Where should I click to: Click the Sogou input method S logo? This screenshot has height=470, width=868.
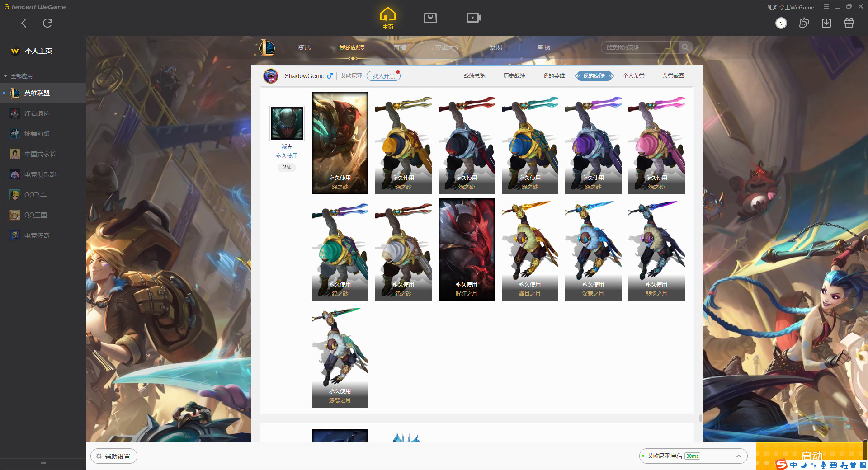(781, 465)
